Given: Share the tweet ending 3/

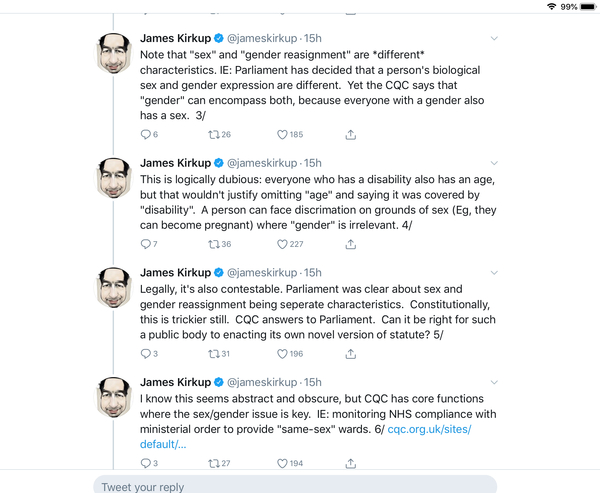Looking at the screenshot, I should point(351,135).
